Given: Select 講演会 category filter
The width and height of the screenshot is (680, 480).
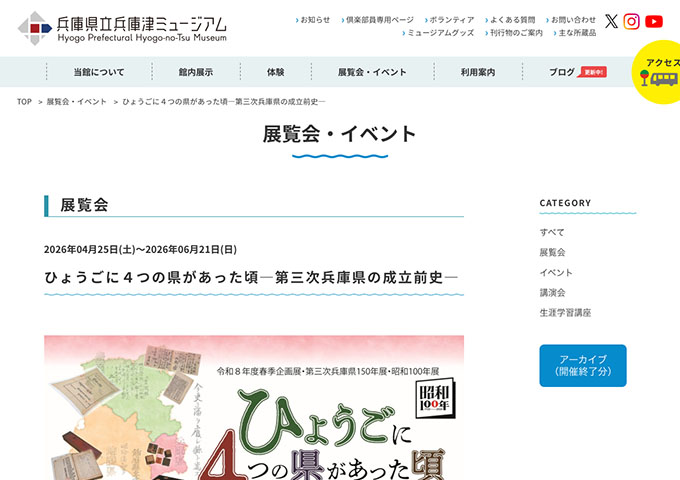Looking at the screenshot, I should tap(552, 293).
